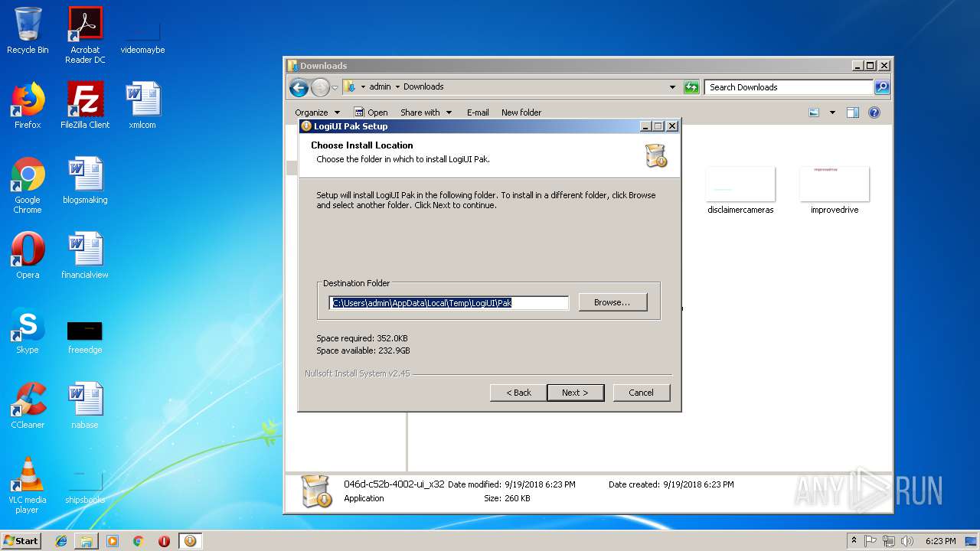
Task: Click Browse to choose install folder
Action: (612, 302)
